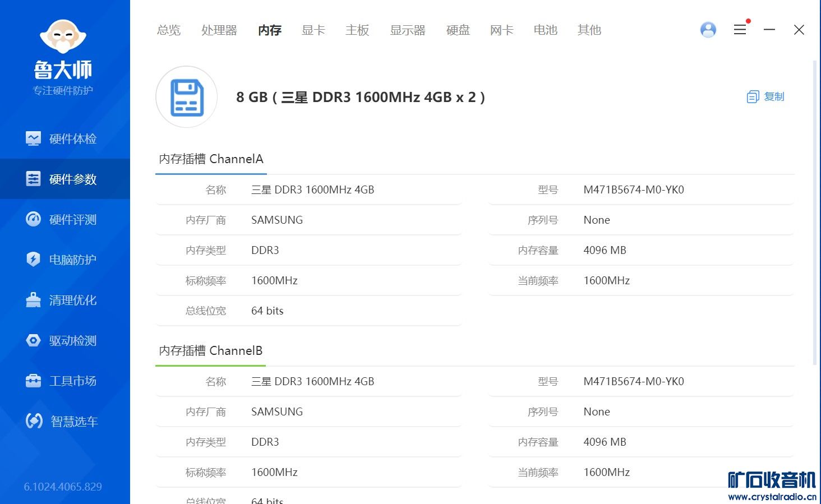The height and width of the screenshot is (504, 821).
Task: Close the 鲁大师 window
Action: 799,30
